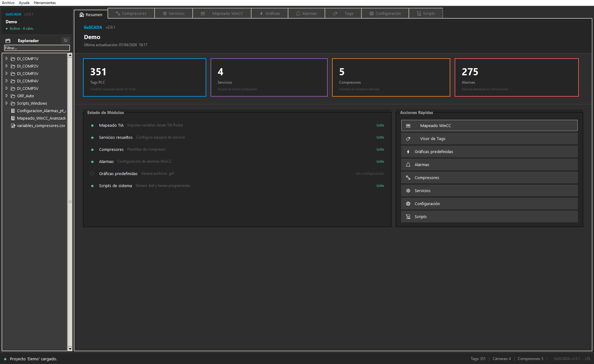
Task: Click the 351 Tags PLC summary card
Action: coord(144,77)
